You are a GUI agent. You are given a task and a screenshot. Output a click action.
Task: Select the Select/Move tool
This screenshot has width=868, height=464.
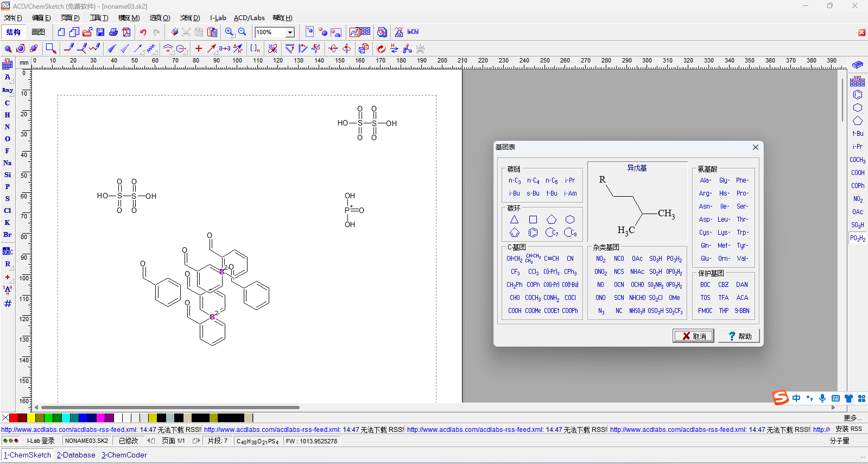8,48
